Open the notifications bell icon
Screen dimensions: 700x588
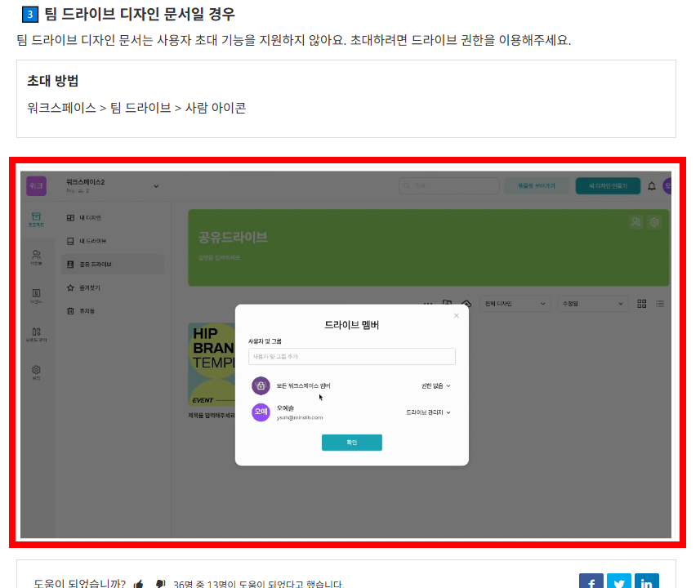[652, 186]
